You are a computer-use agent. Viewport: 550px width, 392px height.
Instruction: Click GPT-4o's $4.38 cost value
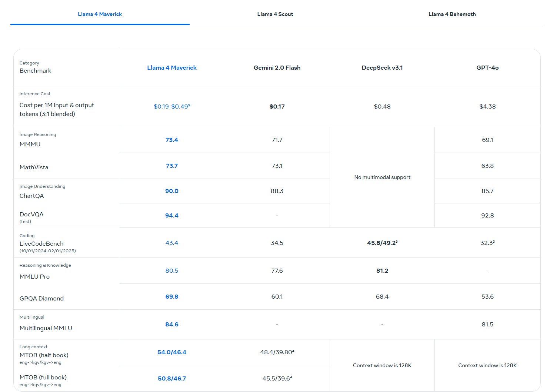tap(487, 106)
